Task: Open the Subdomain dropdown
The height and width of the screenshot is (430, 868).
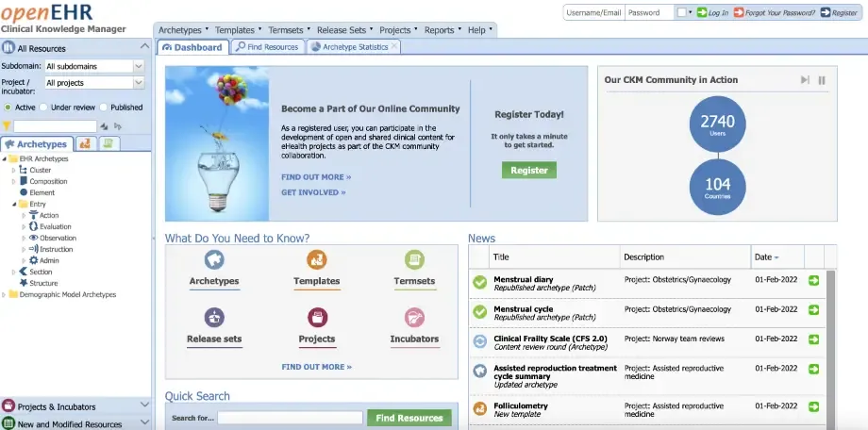Action: (138, 66)
